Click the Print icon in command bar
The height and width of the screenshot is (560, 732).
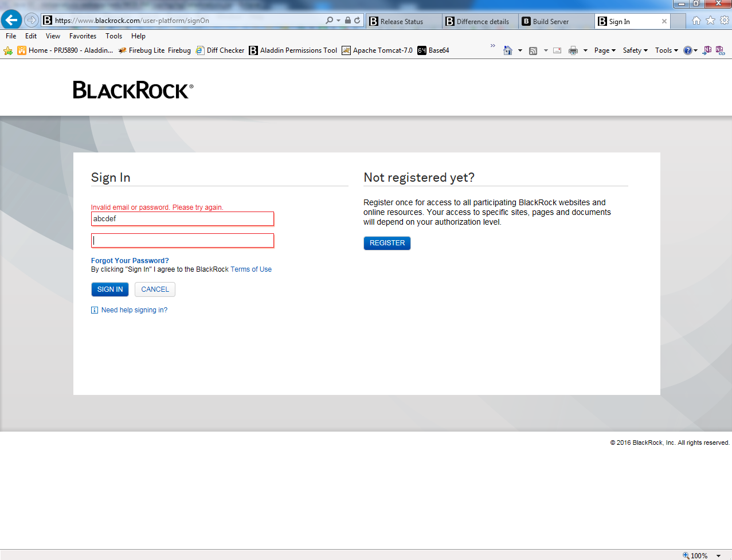pyautogui.click(x=573, y=50)
